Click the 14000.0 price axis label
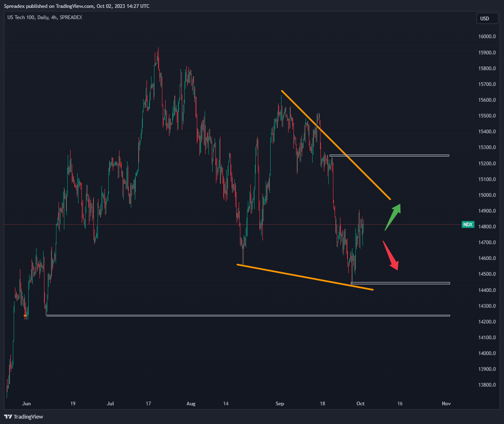The height and width of the screenshot is (424, 504). coord(487,353)
